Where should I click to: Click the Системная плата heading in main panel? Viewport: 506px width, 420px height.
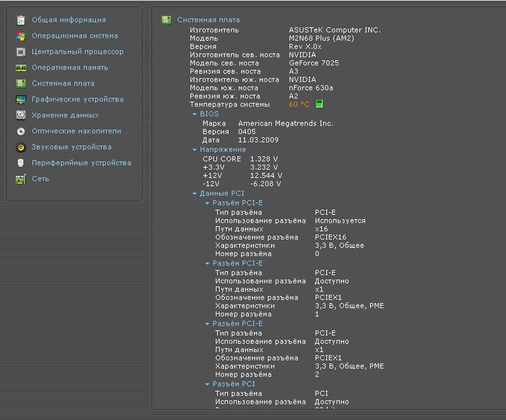pos(209,20)
